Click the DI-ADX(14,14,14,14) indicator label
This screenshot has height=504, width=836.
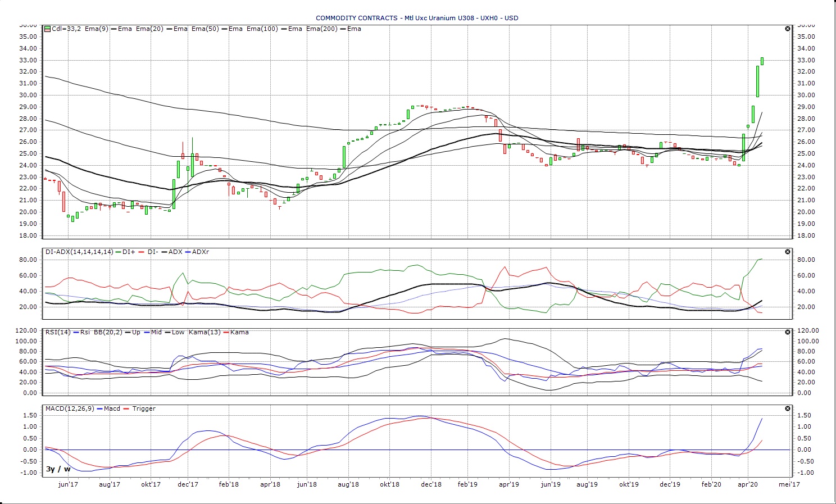tap(79, 252)
